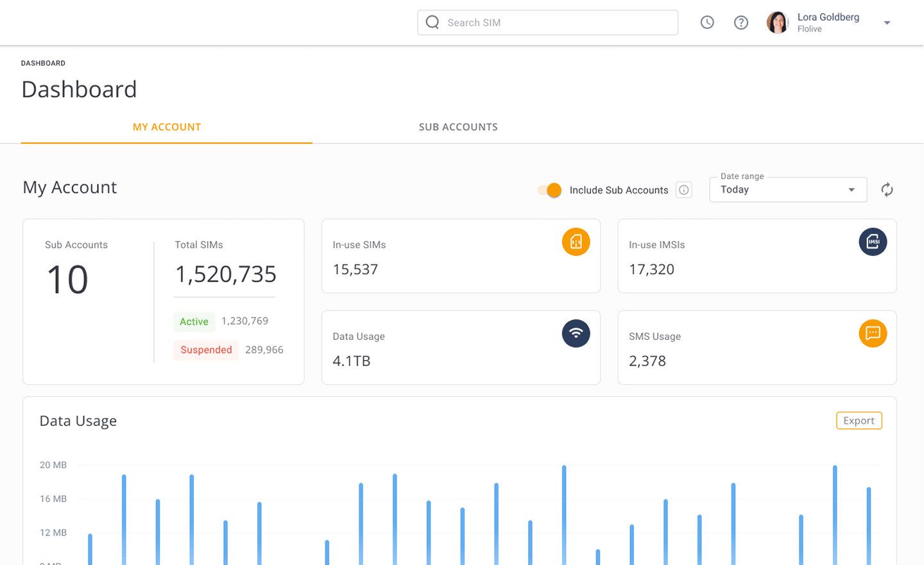Click the Suspended SIMs status badge
The height and width of the screenshot is (565, 924).
click(206, 350)
